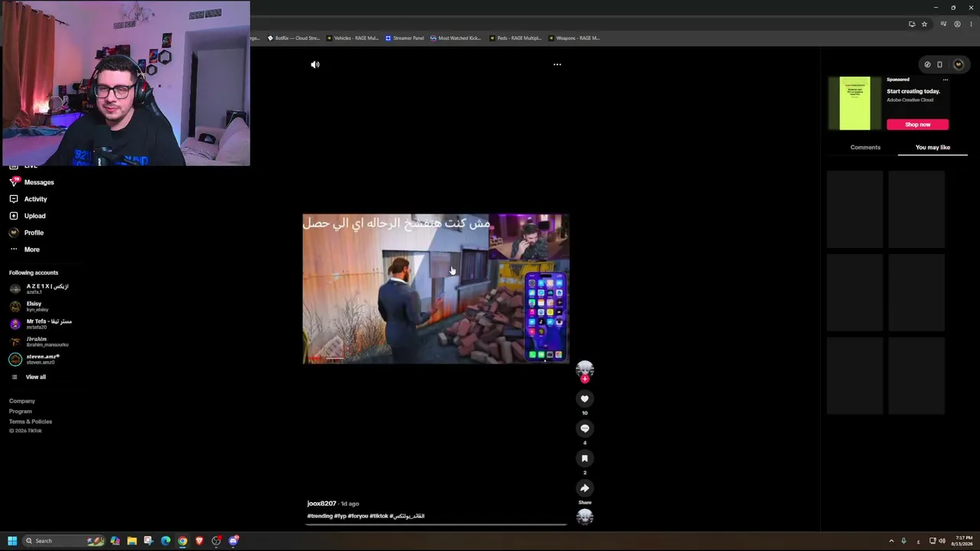Open Discord from the taskbar

[233, 541]
